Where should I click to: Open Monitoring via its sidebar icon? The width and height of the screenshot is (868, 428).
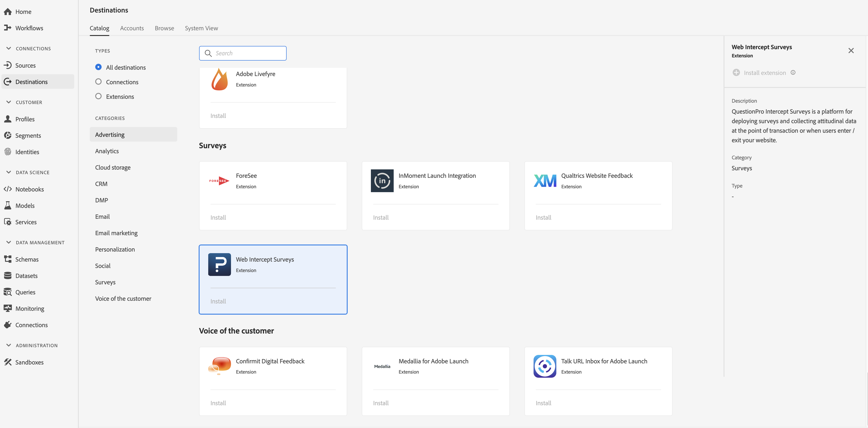pyautogui.click(x=8, y=308)
